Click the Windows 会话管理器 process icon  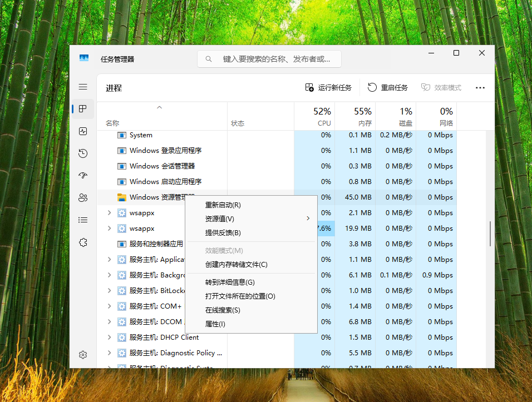(122, 166)
